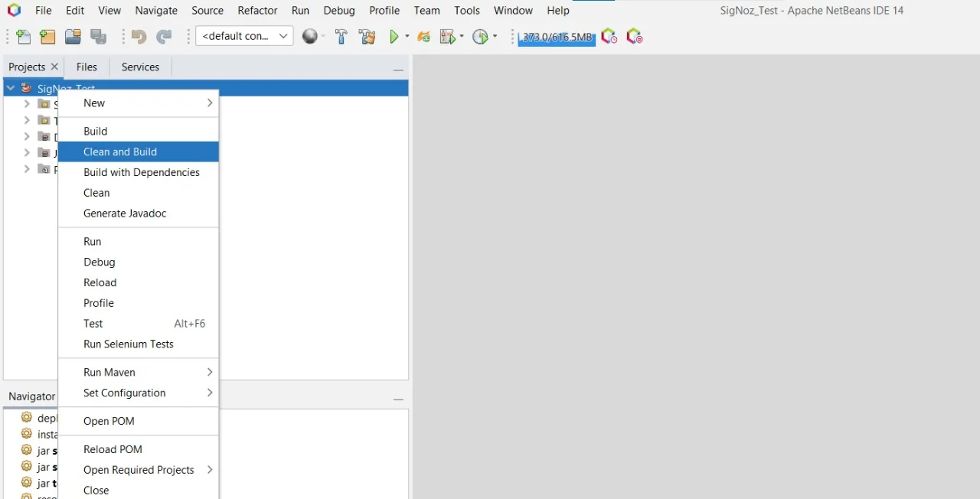Image resolution: width=980 pixels, height=499 pixels.
Task: Expand the tree row starting with 'D'
Action: tap(27, 136)
